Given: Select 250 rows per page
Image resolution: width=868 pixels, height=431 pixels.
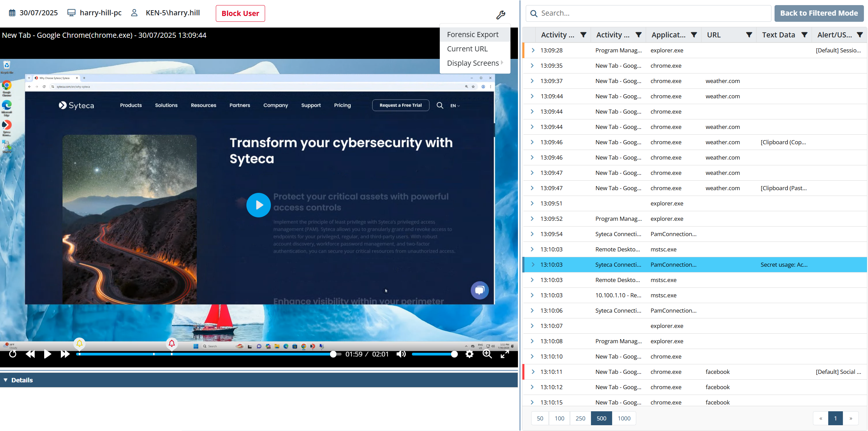Looking at the screenshot, I should click(580, 418).
